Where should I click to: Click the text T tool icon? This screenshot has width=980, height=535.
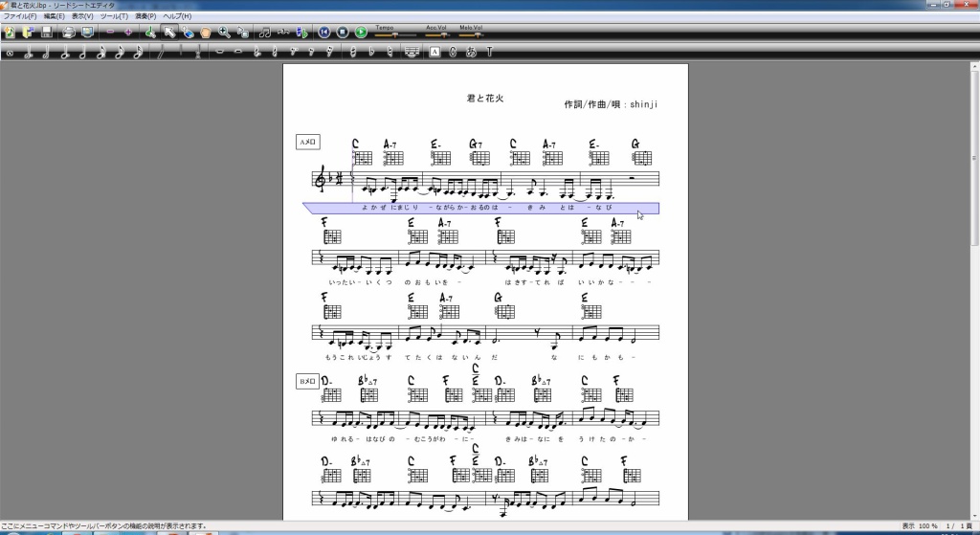point(489,52)
